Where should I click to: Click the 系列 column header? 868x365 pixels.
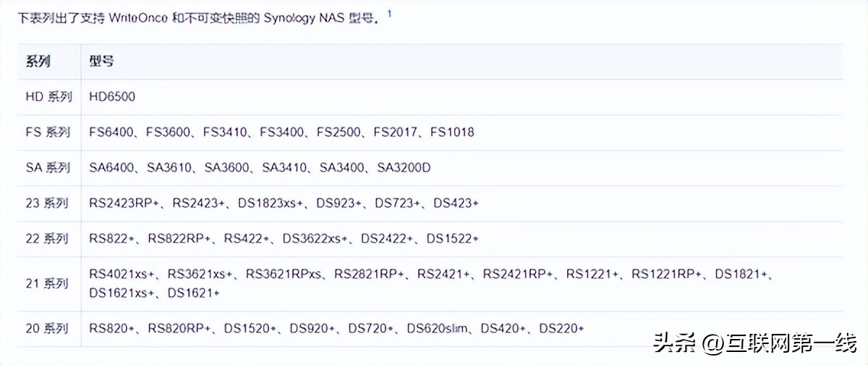tap(38, 62)
